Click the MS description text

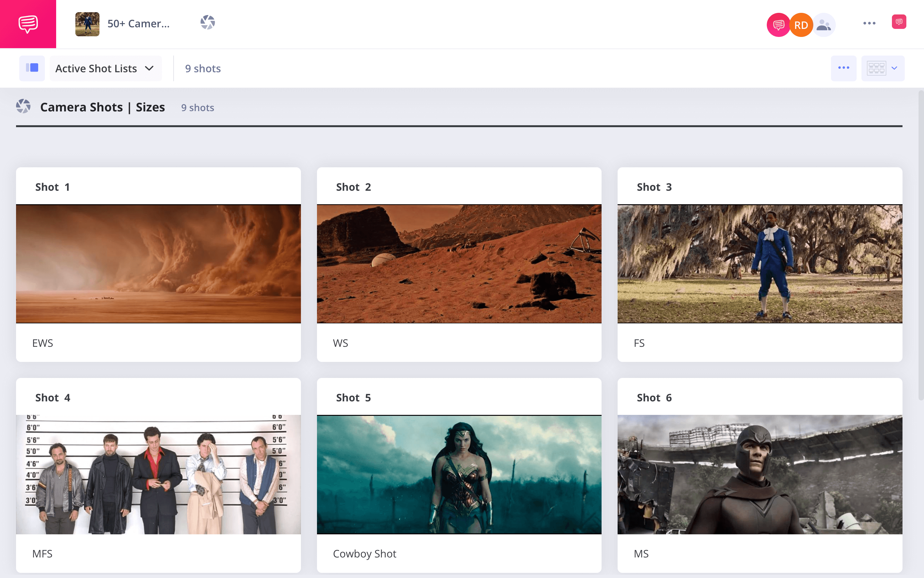(641, 554)
